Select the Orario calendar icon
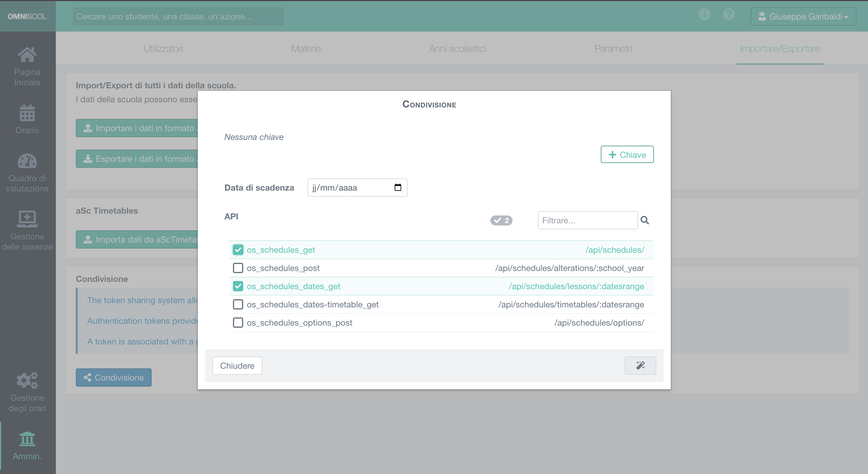868x474 pixels. 27,113
